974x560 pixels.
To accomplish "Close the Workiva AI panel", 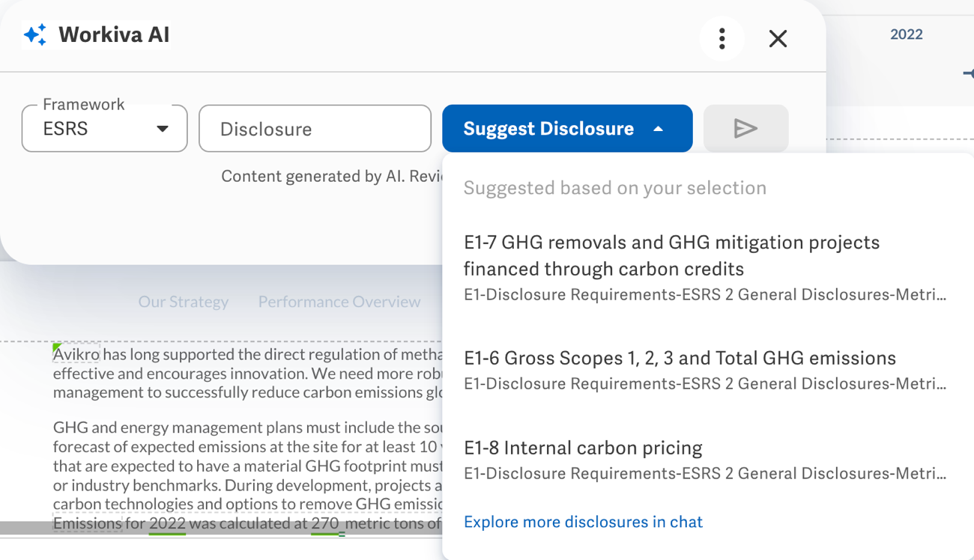I will click(778, 39).
